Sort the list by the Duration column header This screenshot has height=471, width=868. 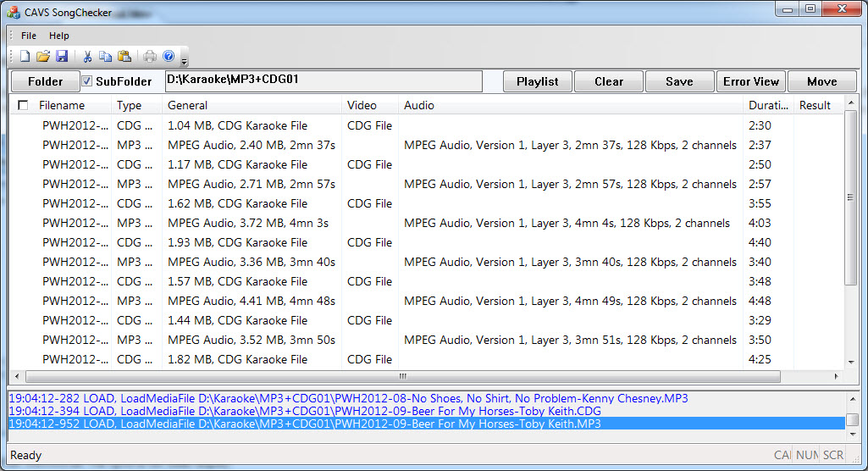coord(767,106)
